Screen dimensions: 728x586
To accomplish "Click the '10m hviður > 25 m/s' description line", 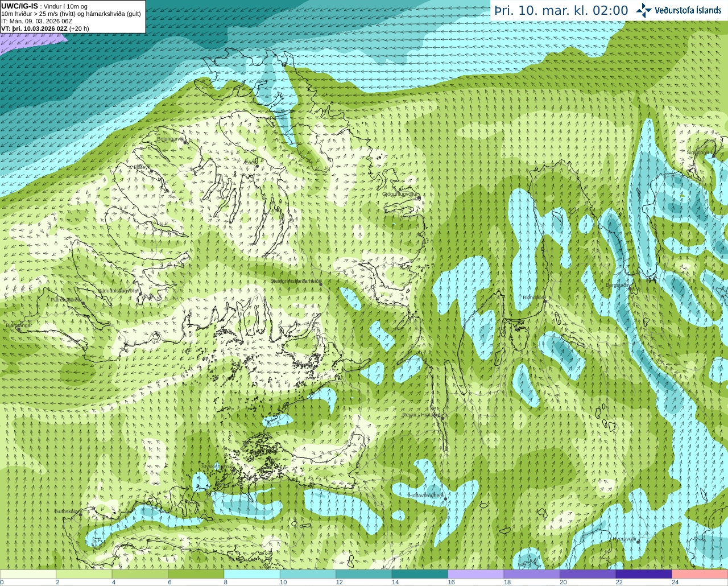I will click(71, 14).
